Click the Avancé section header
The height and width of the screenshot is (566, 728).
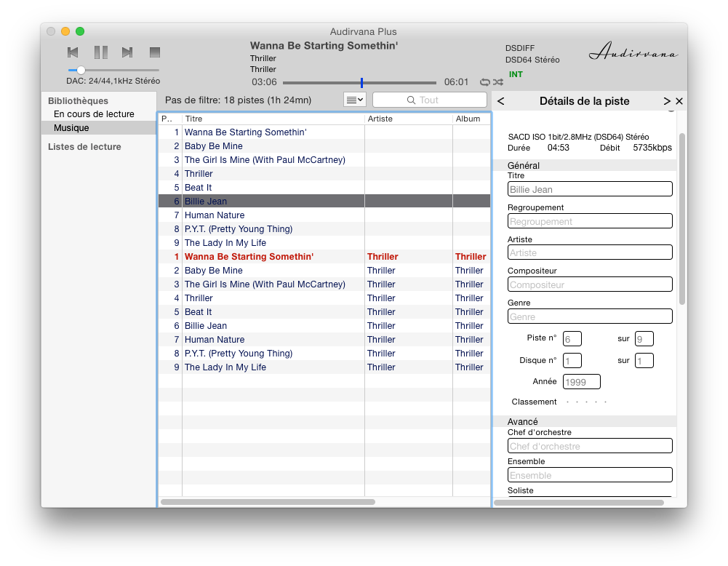(585, 422)
